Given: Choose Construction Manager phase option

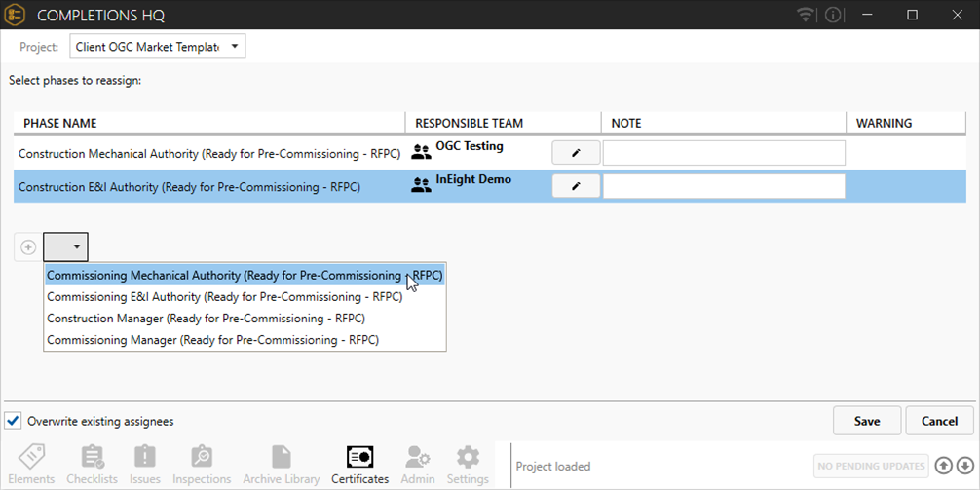Looking at the screenshot, I should tap(206, 319).
